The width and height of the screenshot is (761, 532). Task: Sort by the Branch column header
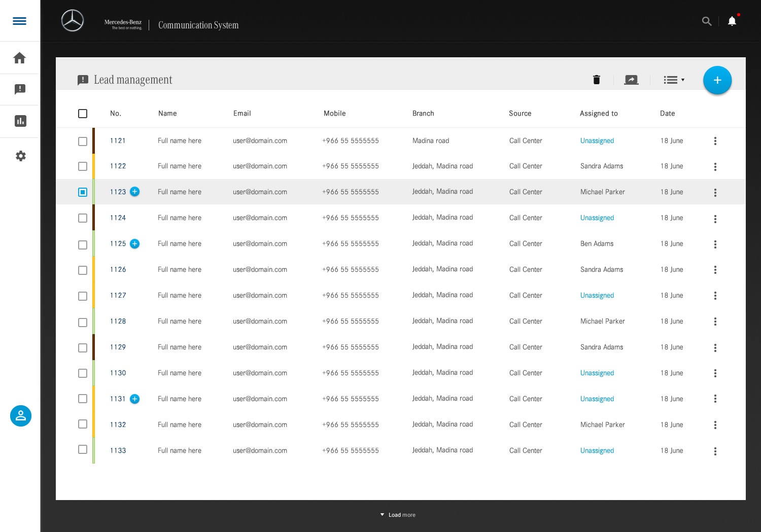pos(423,113)
